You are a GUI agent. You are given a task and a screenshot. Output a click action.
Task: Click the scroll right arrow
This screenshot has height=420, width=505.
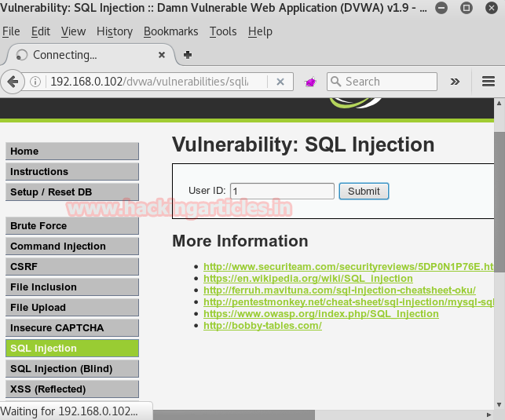[x=489, y=415]
